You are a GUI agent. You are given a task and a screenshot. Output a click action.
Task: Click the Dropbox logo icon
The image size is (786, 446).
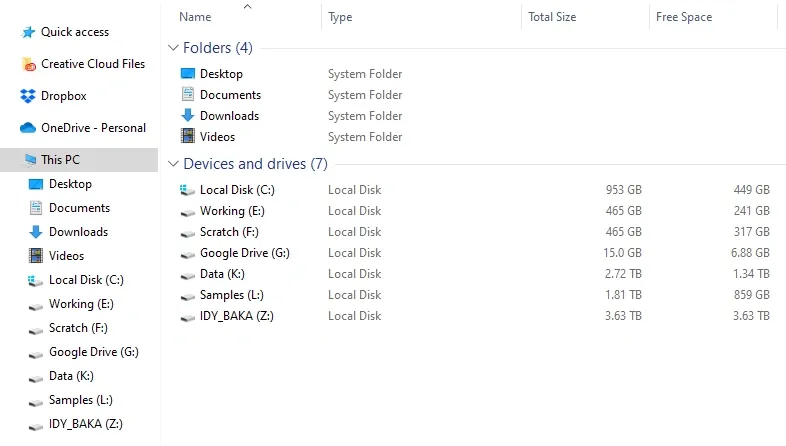coord(28,96)
